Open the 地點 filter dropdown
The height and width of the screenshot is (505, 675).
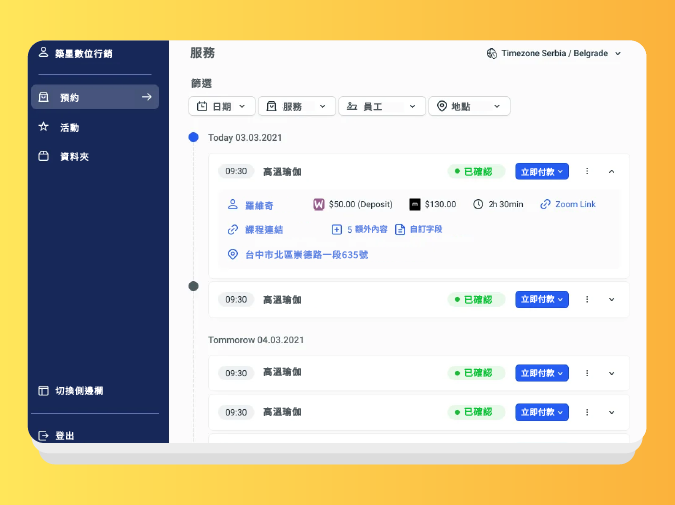(x=469, y=106)
